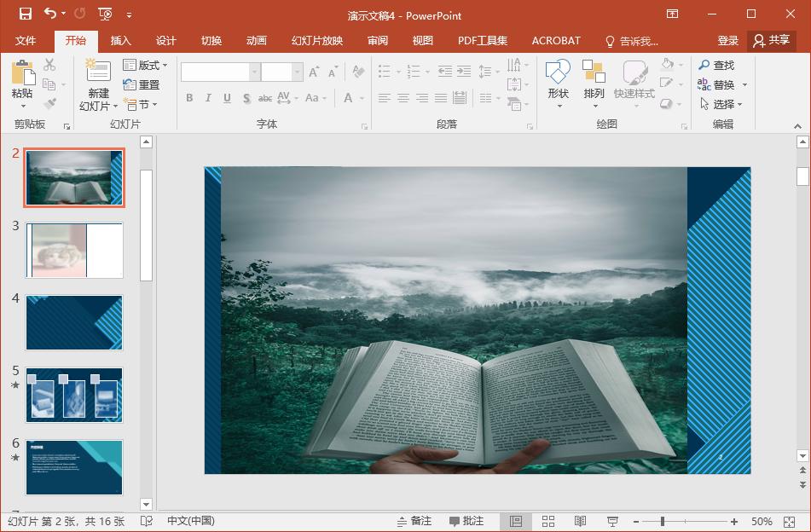The width and height of the screenshot is (811, 532).
Task: Expand the Select (选择) dropdown
Action: click(x=721, y=105)
